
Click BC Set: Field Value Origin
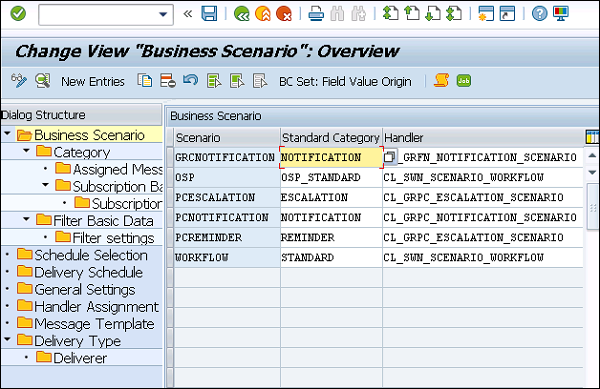(345, 81)
